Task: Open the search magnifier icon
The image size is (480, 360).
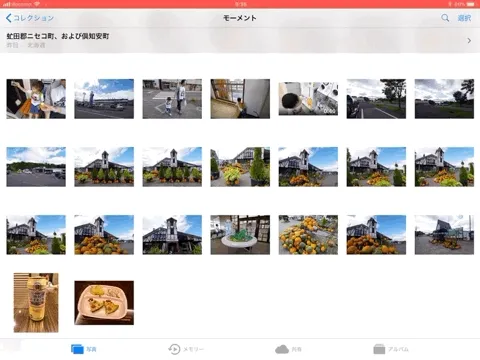Action: click(445, 18)
